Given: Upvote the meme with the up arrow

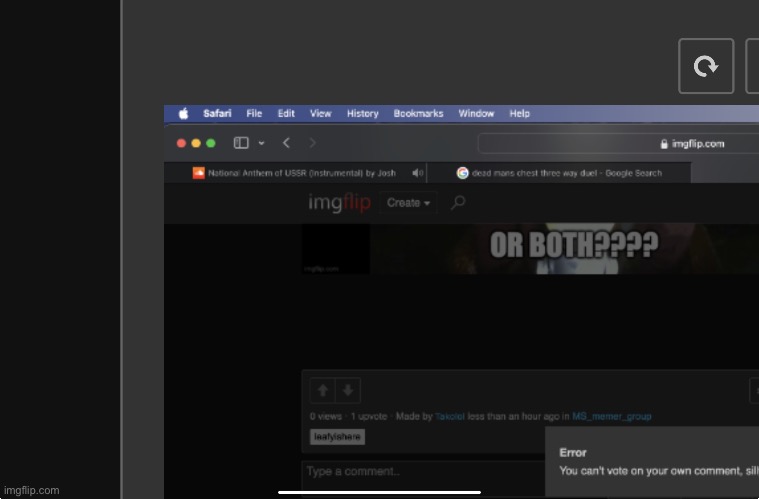Looking at the screenshot, I should point(324,390).
